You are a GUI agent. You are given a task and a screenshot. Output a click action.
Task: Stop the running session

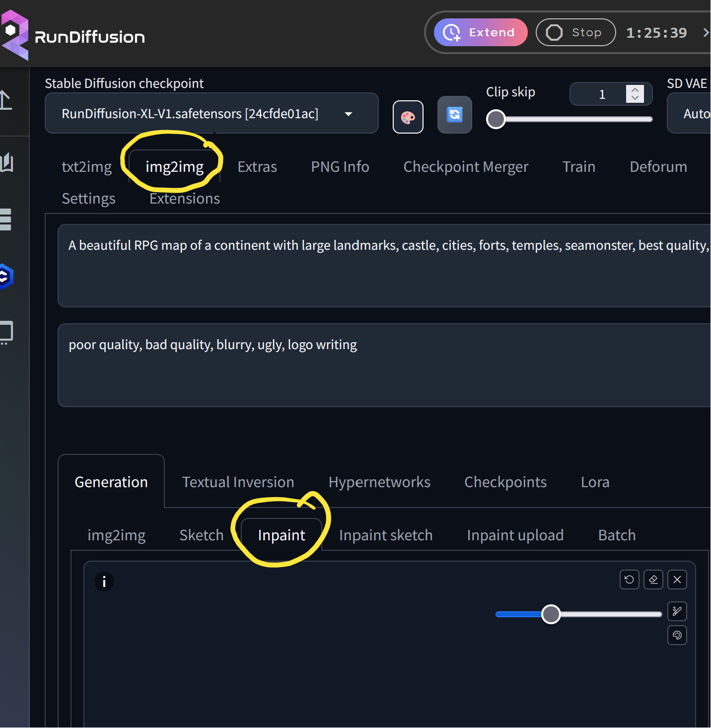576,32
